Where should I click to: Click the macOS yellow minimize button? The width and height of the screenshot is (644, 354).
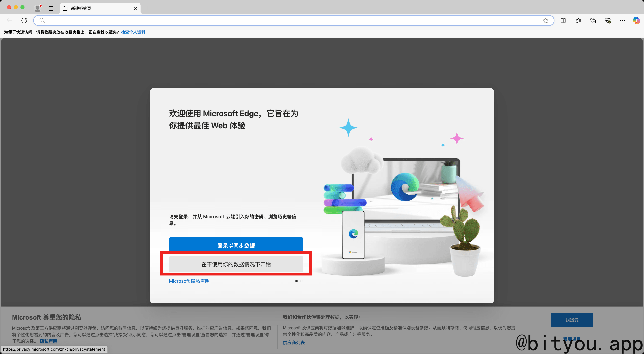pyautogui.click(x=16, y=7)
